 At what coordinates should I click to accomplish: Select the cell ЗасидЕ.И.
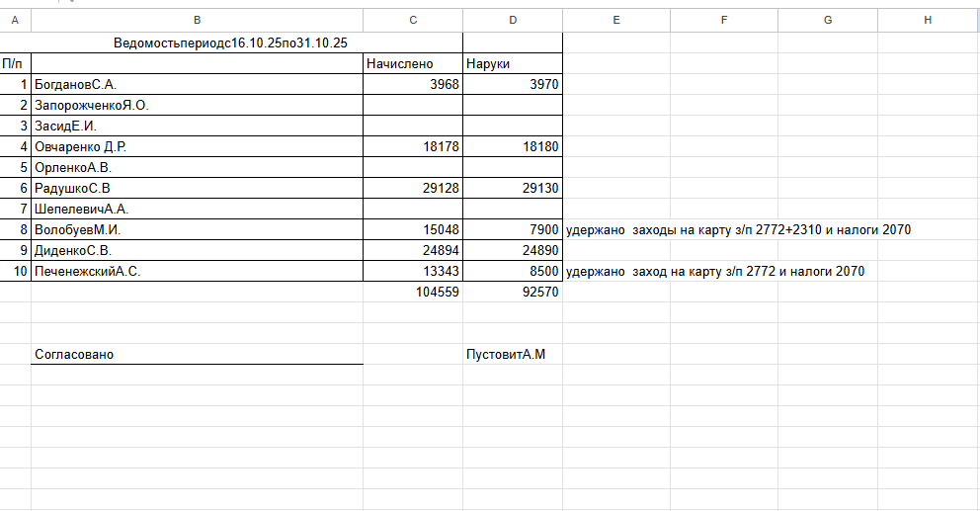pyautogui.click(x=197, y=126)
